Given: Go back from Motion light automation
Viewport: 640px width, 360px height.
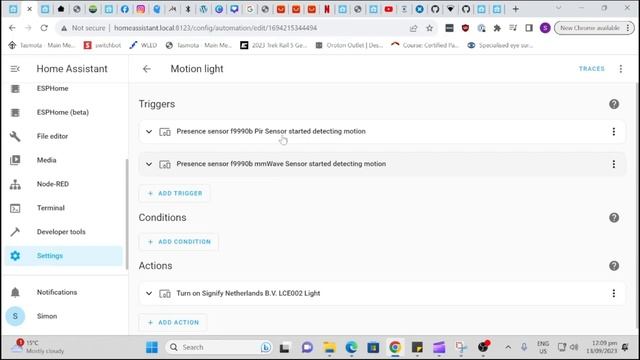Looking at the screenshot, I should click(147, 69).
